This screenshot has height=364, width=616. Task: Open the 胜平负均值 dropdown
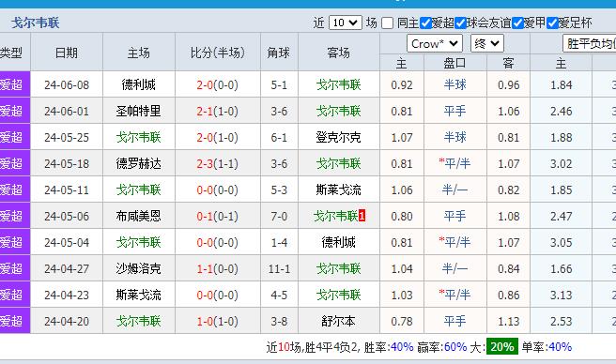click(x=590, y=43)
